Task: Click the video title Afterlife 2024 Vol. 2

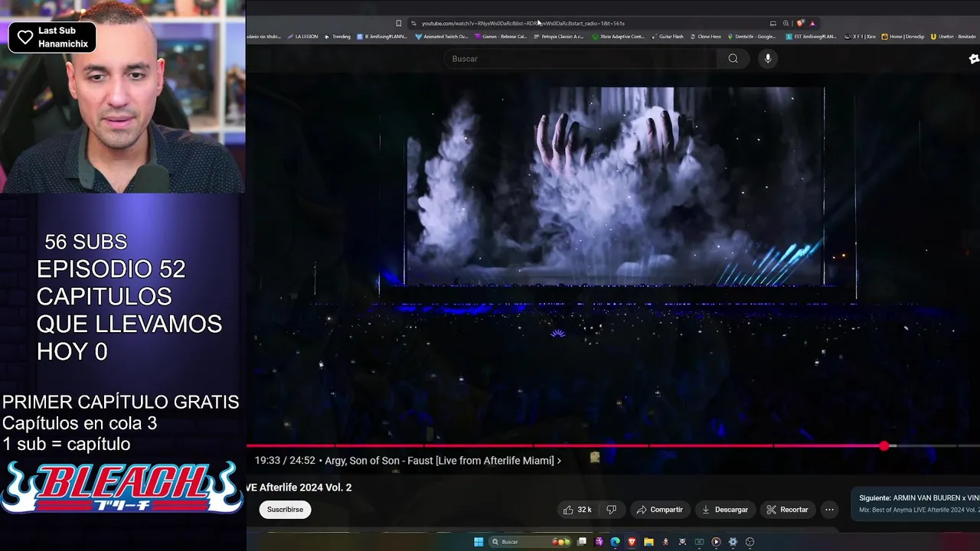Action: (299, 487)
